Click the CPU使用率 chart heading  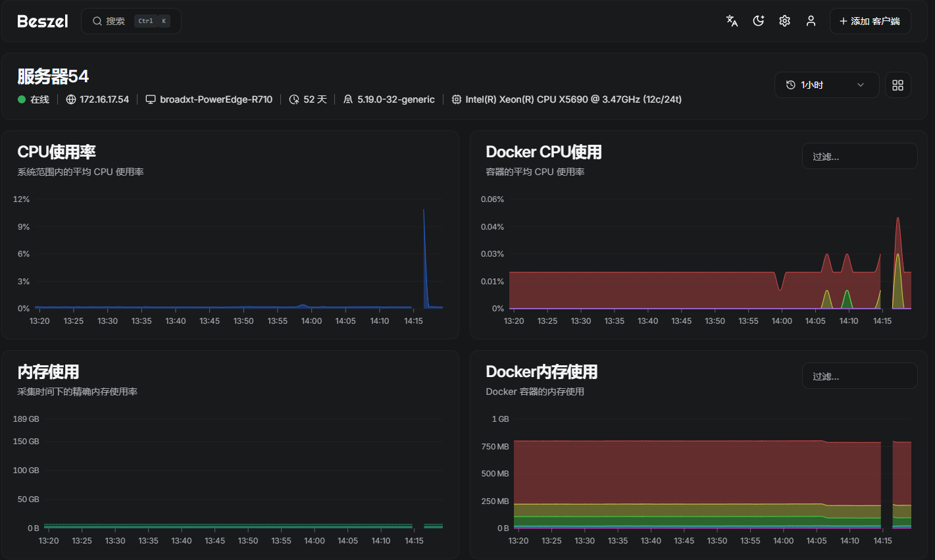tap(57, 152)
